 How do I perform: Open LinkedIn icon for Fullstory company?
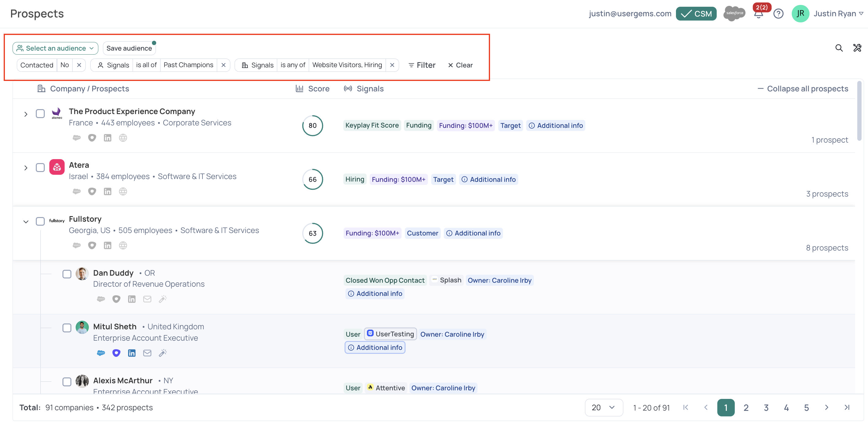coord(108,245)
